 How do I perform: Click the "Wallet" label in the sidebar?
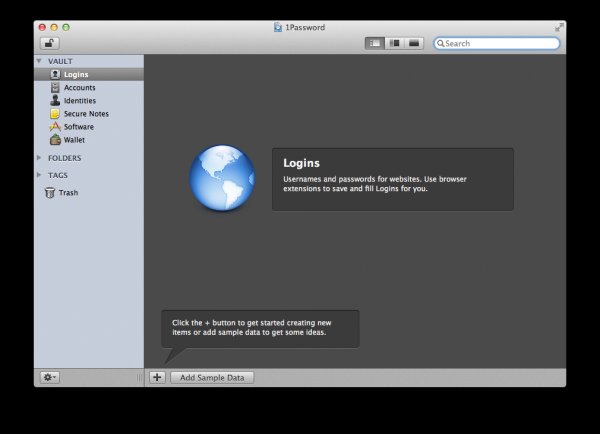(x=74, y=140)
